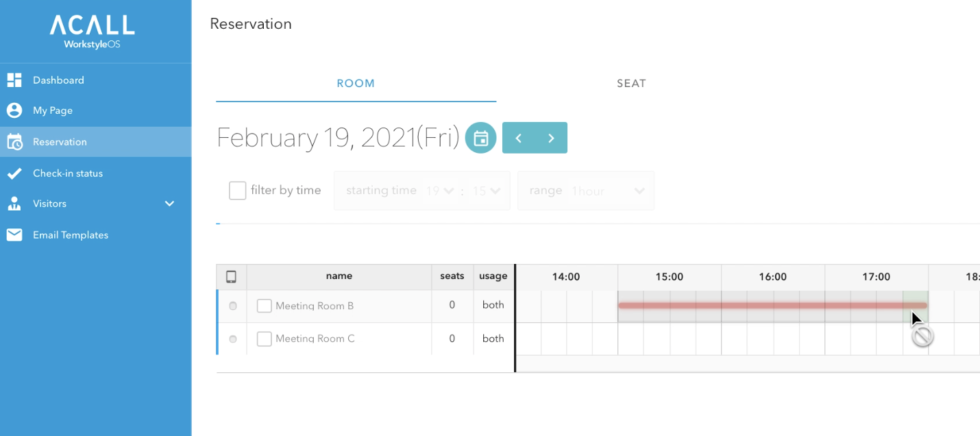Select the Meeting Room C radio dot
Image resolution: width=980 pixels, height=436 pixels.
pyautogui.click(x=233, y=339)
